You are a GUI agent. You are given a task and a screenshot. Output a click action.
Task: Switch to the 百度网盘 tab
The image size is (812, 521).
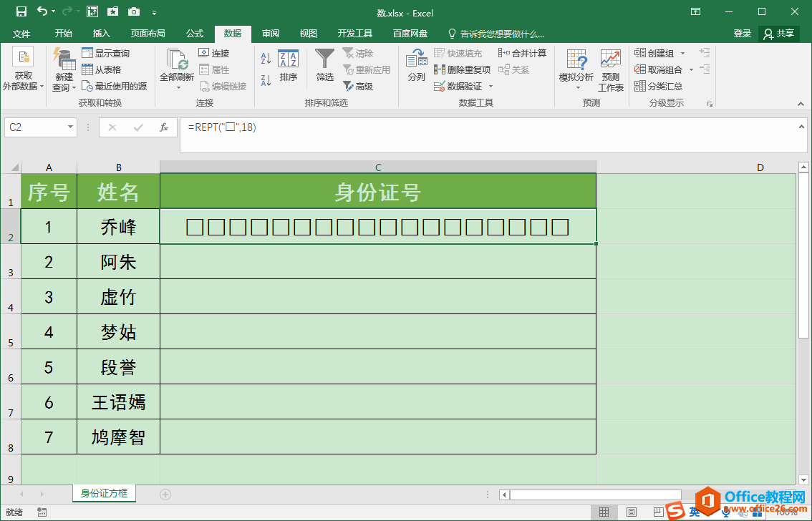[x=410, y=34]
